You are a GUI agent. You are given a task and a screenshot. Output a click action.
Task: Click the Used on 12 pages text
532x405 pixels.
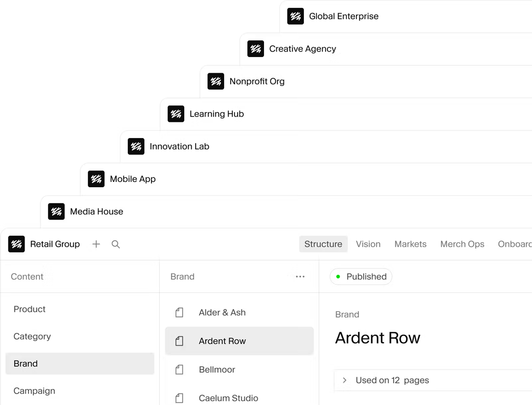(392, 380)
